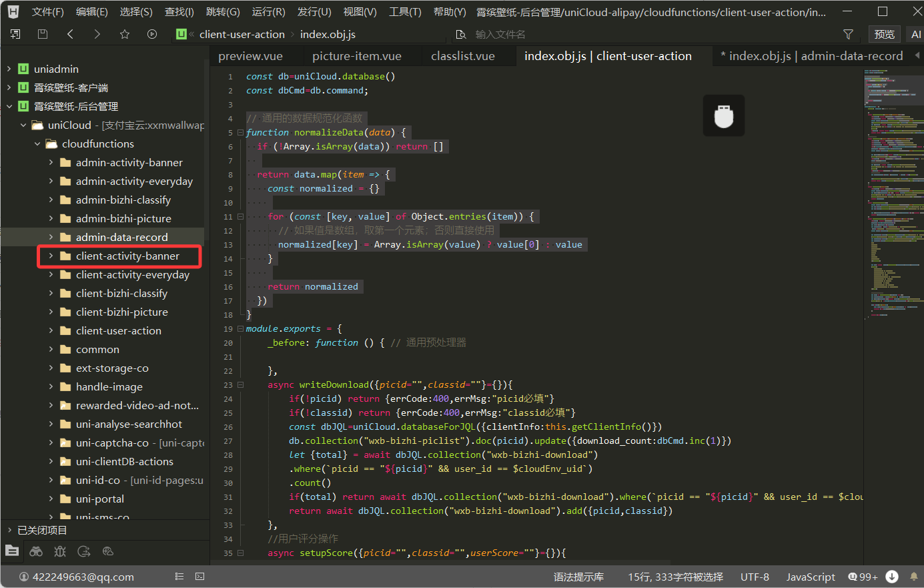Click the 输入文件名 file search field
924x588 pixels.
click(500, 34)
